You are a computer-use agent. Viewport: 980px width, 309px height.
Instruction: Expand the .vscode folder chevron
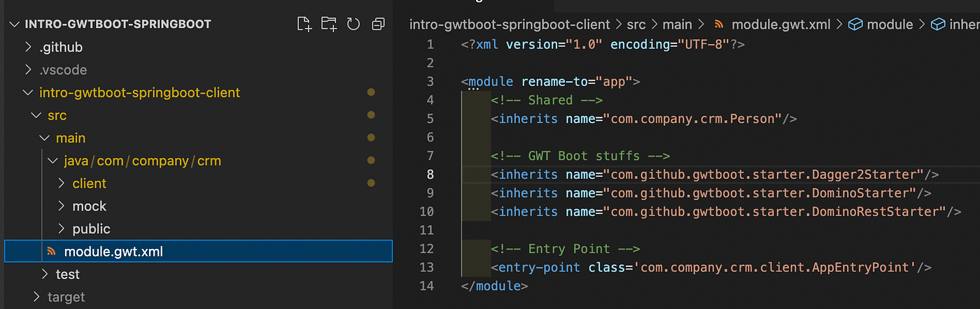29,70
